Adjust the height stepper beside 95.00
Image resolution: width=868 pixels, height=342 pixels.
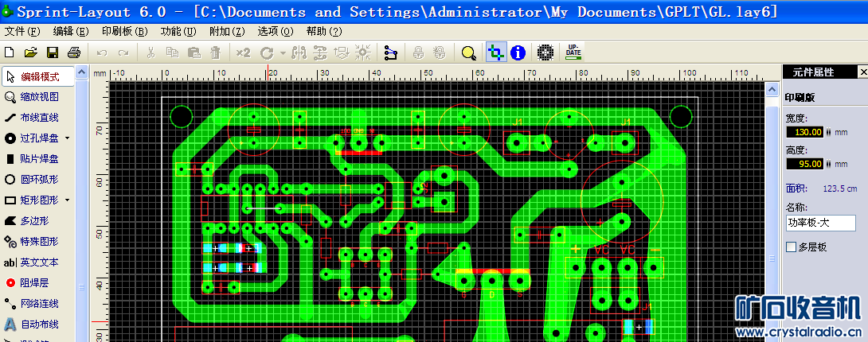click(x=829, y=164)
